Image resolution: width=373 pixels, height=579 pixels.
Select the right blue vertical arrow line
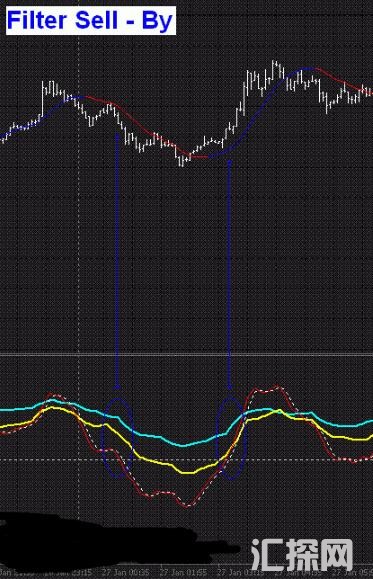pos(229,274)
